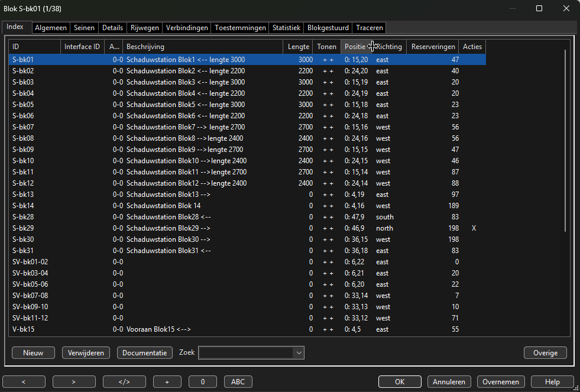Sort by Positie column header
The image size is (580, 392).
tap(355, 47)
